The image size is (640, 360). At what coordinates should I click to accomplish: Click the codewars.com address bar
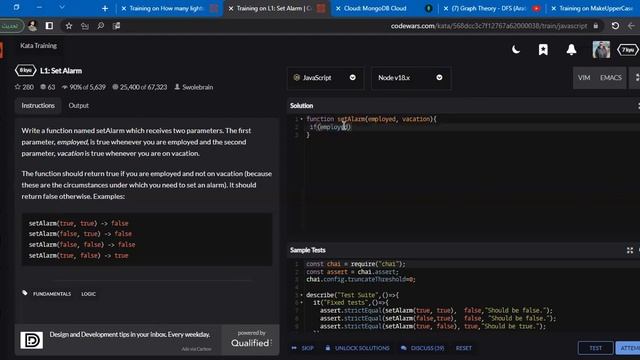coord(488,26)
